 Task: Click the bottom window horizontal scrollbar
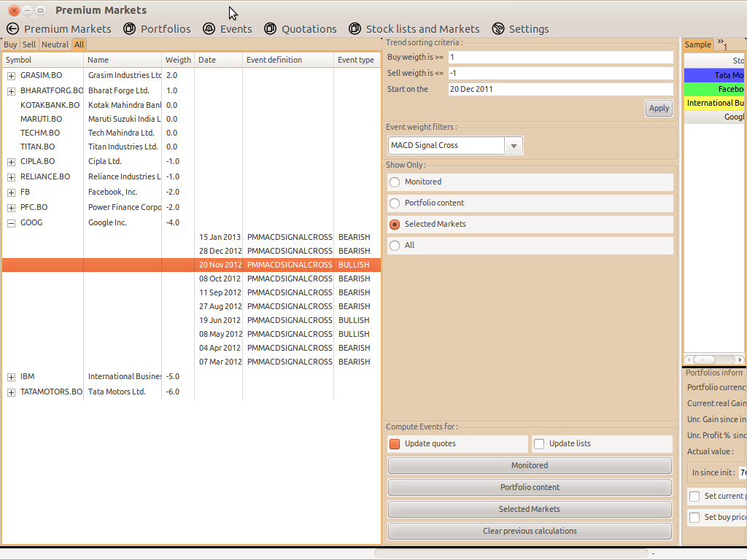(x=511, y=553)
